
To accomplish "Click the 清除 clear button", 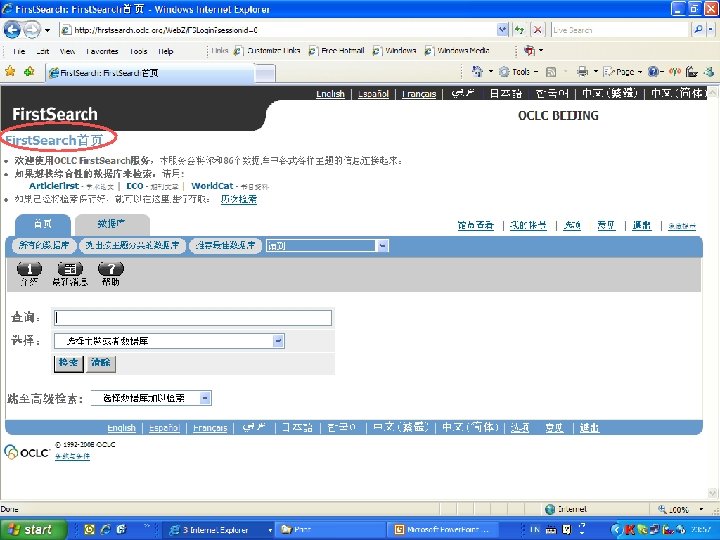I will tap(101, 363).
